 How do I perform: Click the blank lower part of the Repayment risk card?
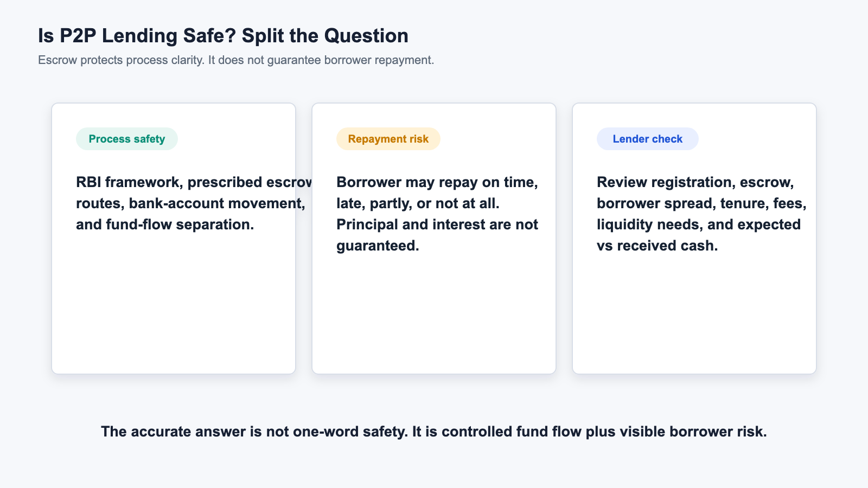434,314
